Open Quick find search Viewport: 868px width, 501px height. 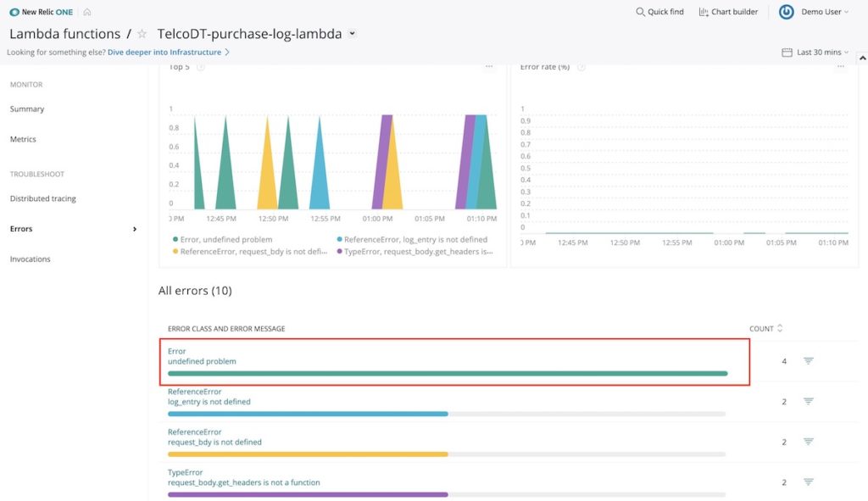click(x=659, y=12)
